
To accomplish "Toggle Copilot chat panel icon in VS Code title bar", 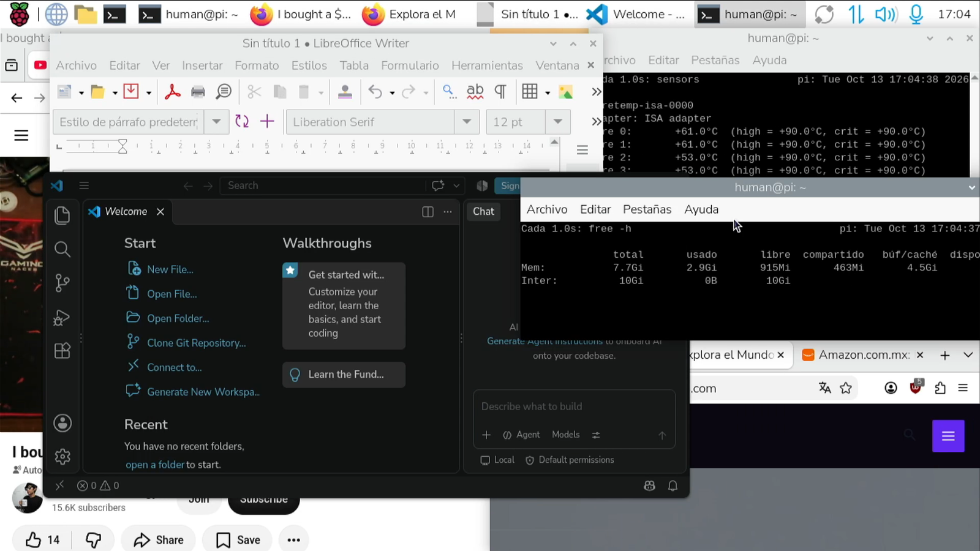I will pyautogui.click(x=438, y=186).
